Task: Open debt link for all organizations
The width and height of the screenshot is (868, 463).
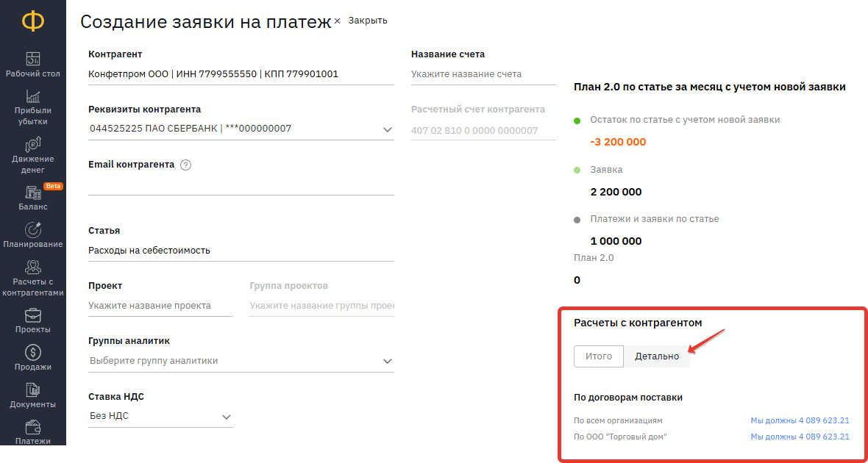Action: [x=800, y=421]
